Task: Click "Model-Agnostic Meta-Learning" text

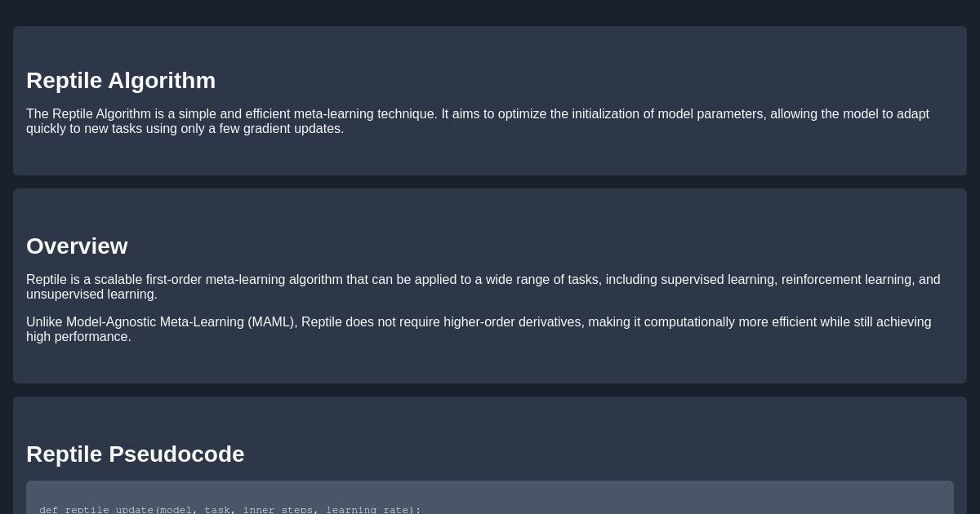Action: point(155,322)
